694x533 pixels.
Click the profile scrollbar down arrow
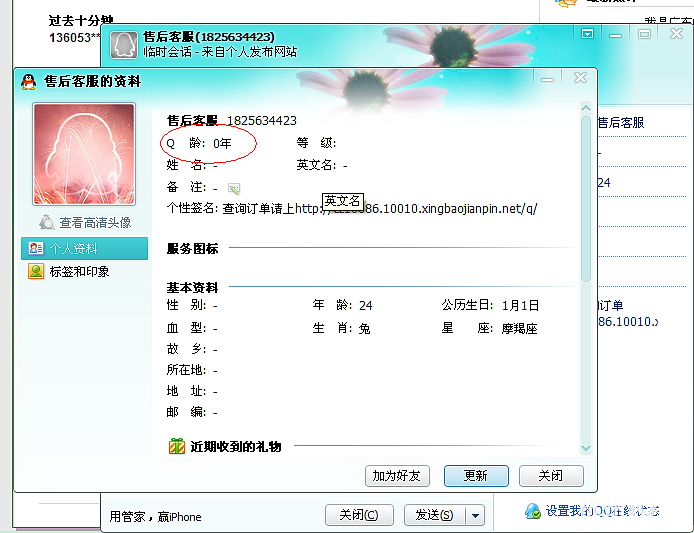click(586, 448)
